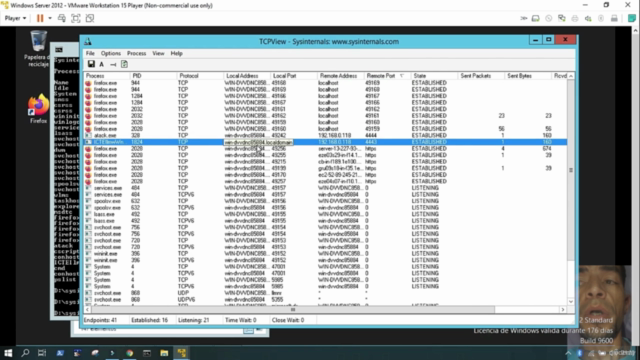Click the Remote Port column sort arrow
The width and height of the screenshot is (640, 360).
[x=402, y=76]
